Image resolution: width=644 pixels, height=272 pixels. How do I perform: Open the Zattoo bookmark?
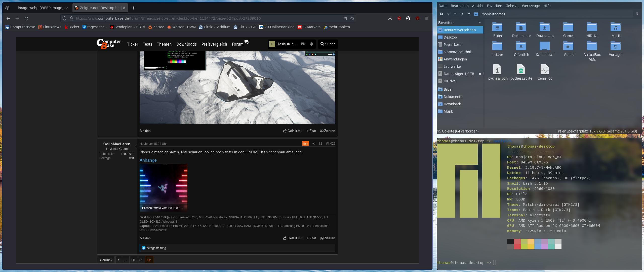(x=156, y=27)
